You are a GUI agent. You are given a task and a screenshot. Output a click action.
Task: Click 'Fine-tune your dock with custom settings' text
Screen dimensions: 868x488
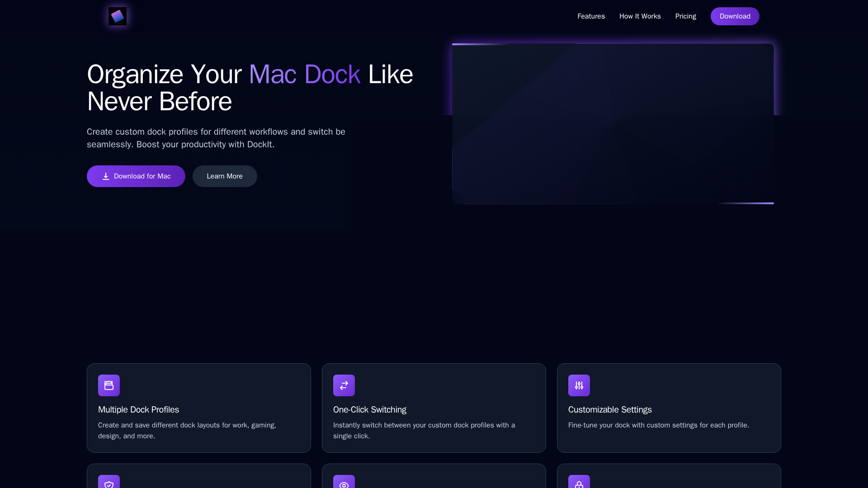(659, 425)
